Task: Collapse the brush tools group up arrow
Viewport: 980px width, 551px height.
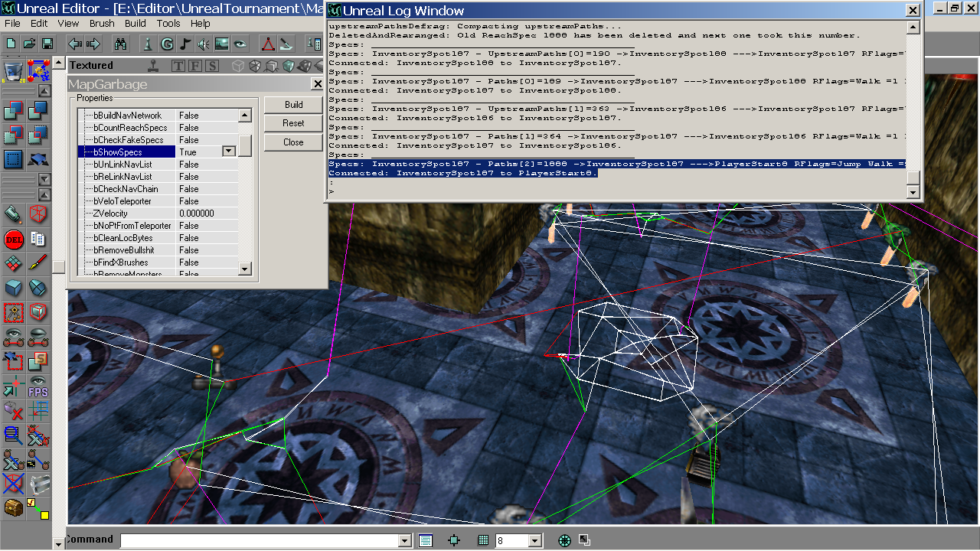Action: point(44,195)
